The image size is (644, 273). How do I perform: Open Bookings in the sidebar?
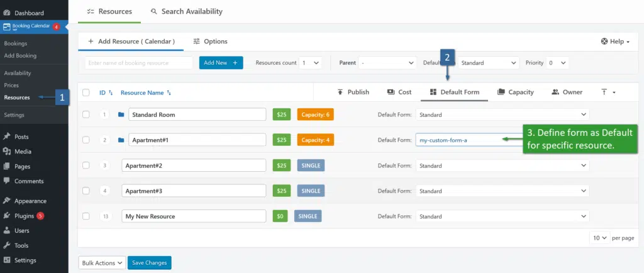[x=16, y=43]
